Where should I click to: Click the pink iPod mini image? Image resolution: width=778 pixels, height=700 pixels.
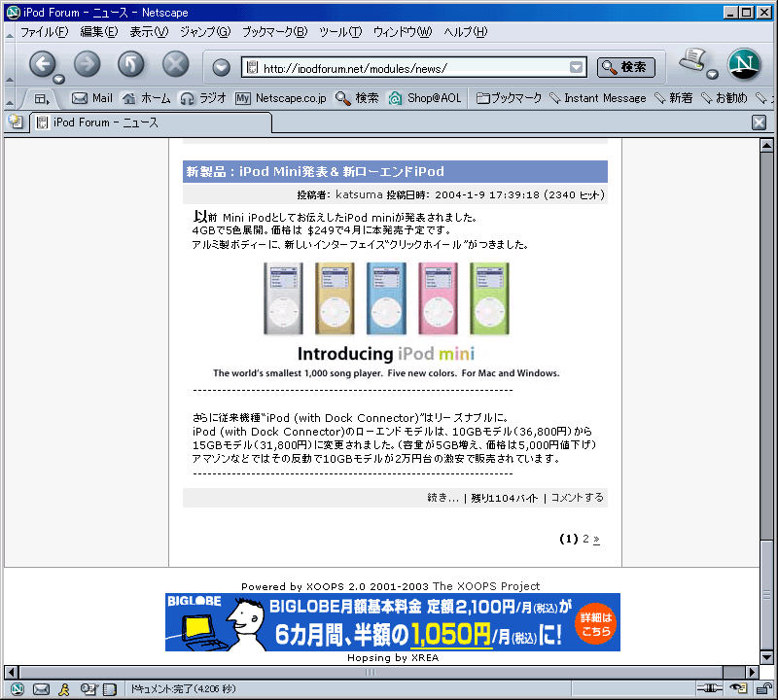click(x=439, y=298)
